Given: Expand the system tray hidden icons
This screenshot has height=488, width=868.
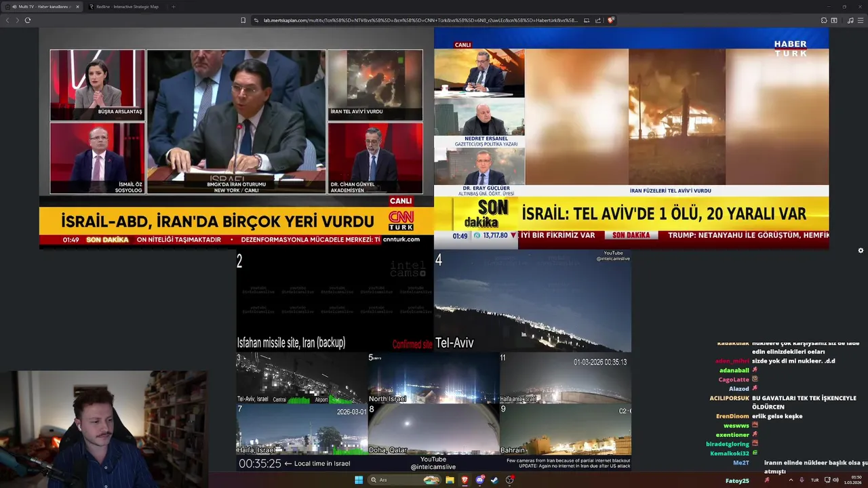Looking at the screenshot, I should pos(791,480).
